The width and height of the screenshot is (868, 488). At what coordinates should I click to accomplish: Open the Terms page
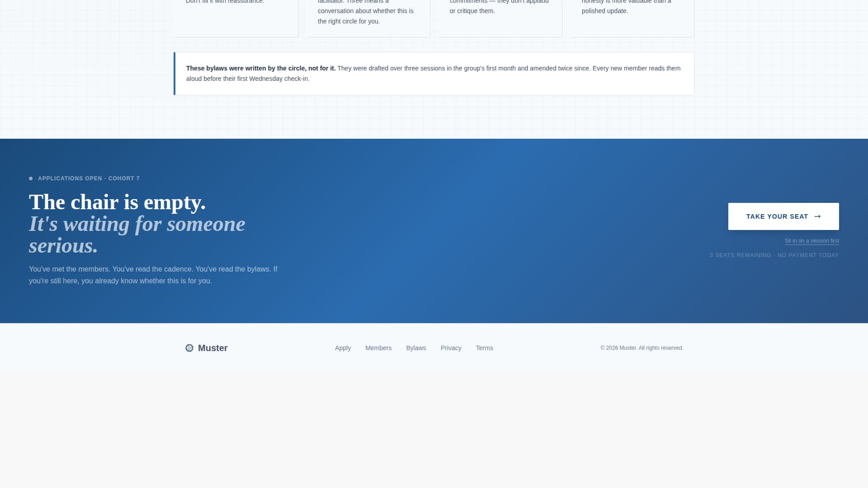coord(485,348)
